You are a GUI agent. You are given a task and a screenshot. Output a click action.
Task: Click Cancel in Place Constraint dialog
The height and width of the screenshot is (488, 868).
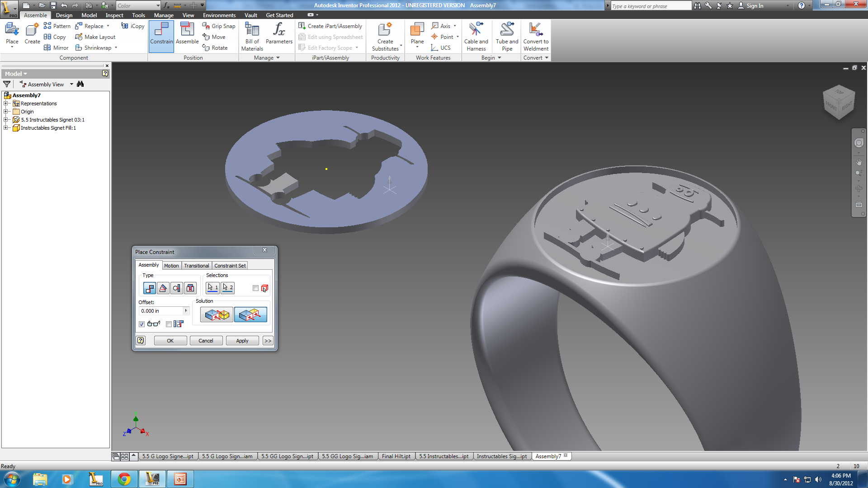[x=206, y=340]
